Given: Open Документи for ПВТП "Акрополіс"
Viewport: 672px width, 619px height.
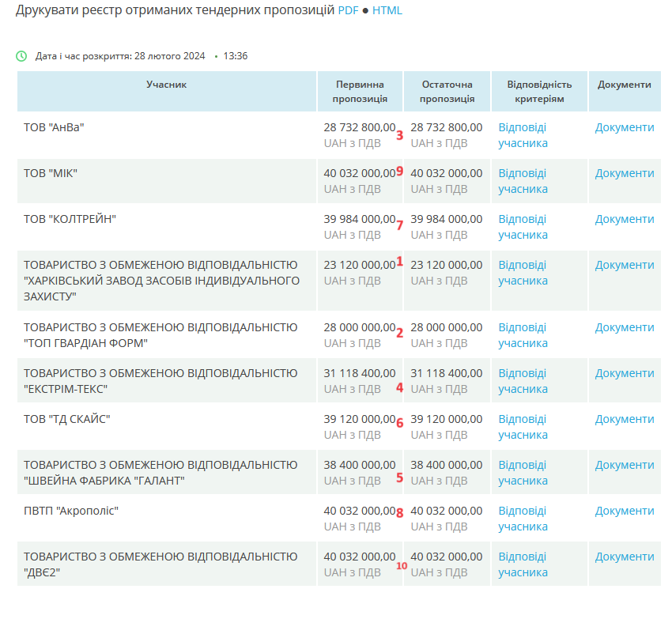Looking at the screenshot, I should (625, 511).
